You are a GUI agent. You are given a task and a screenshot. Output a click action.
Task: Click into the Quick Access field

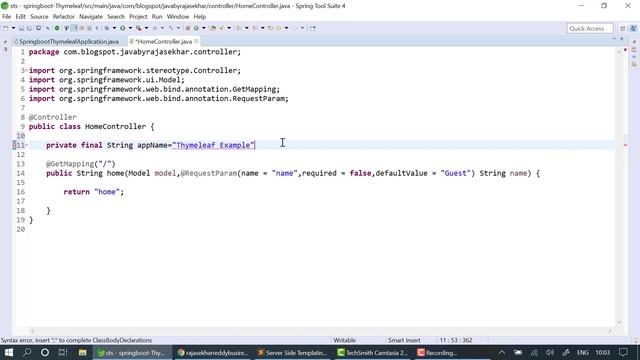pyautogui.click(x=590, y=28)
